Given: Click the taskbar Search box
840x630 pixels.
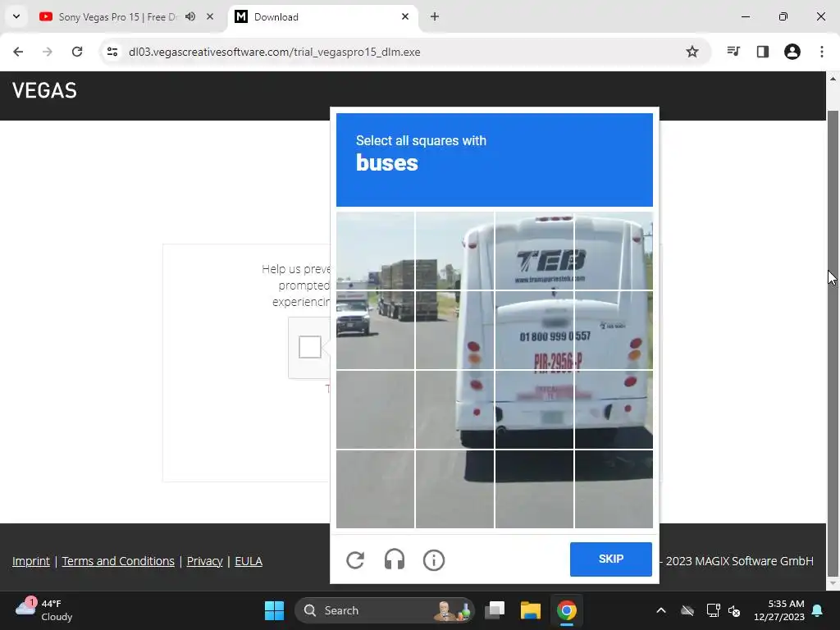Looking at the screenshot, I should 385,610.
